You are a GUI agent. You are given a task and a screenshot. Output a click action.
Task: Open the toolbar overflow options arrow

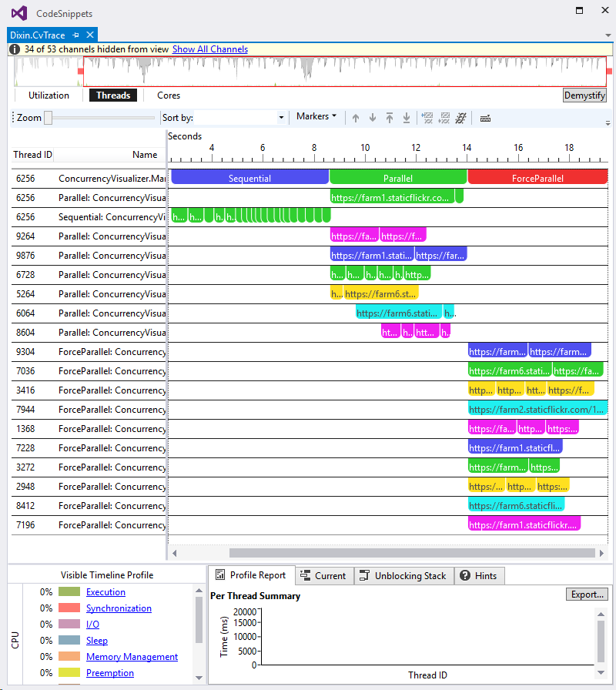[608, 123]
